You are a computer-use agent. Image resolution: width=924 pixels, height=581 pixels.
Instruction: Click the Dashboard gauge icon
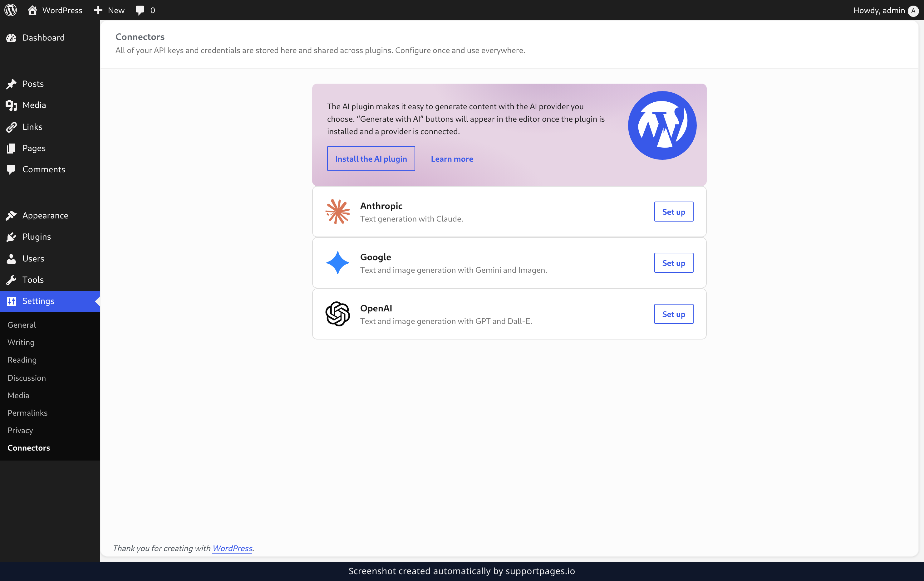coord(11,37)
